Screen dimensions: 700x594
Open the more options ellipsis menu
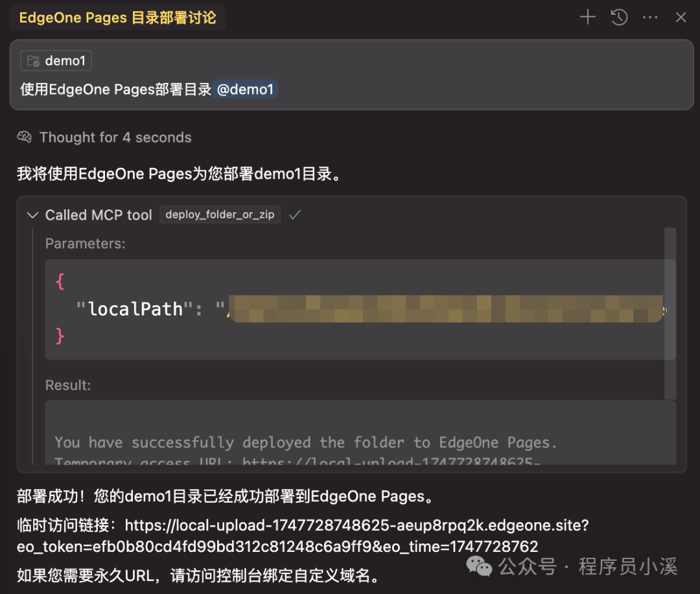coord(649,17)
